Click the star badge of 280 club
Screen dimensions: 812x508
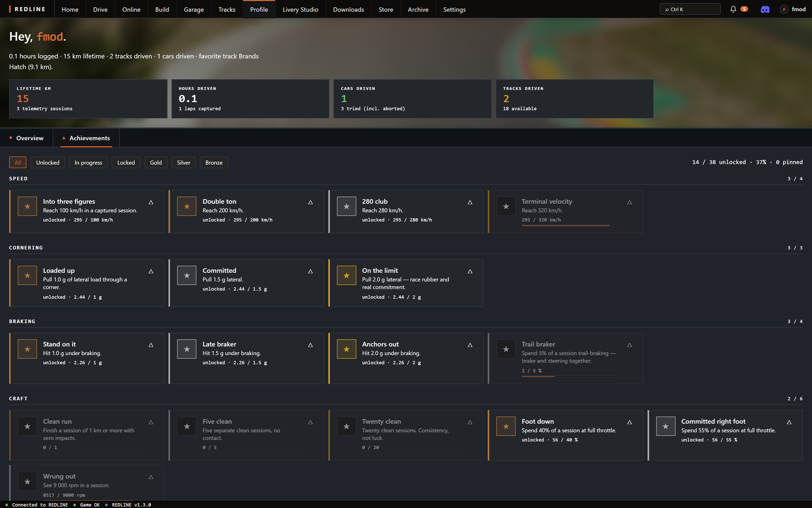coord(347,206)
